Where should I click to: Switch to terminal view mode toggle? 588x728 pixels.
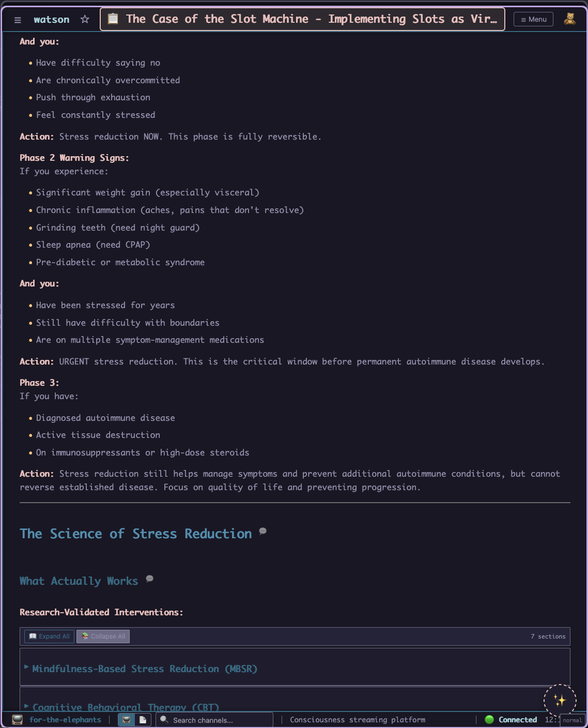tap(127, 720)
